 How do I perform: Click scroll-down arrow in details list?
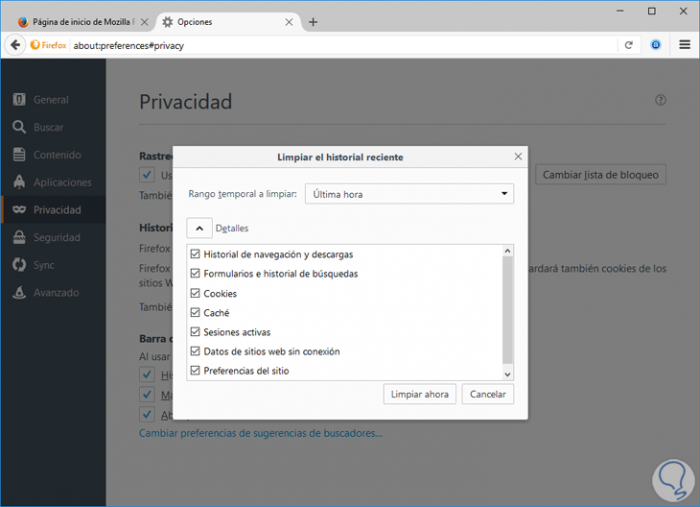507,374
